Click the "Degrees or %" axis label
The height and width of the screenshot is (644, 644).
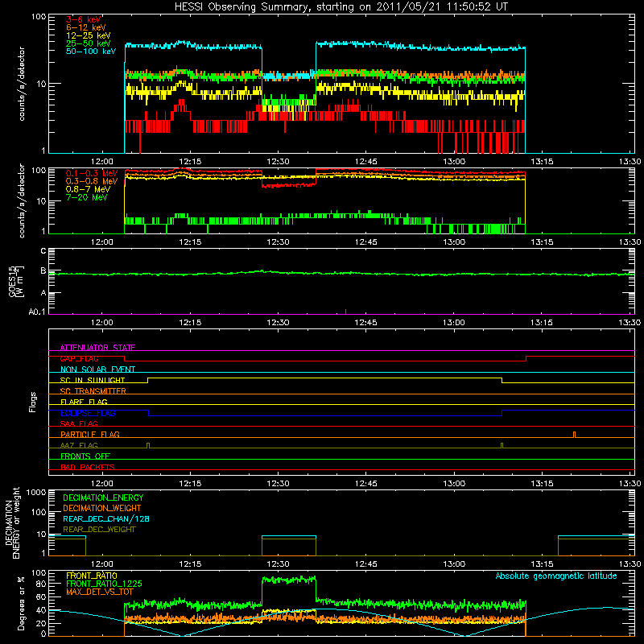[21, 603]
